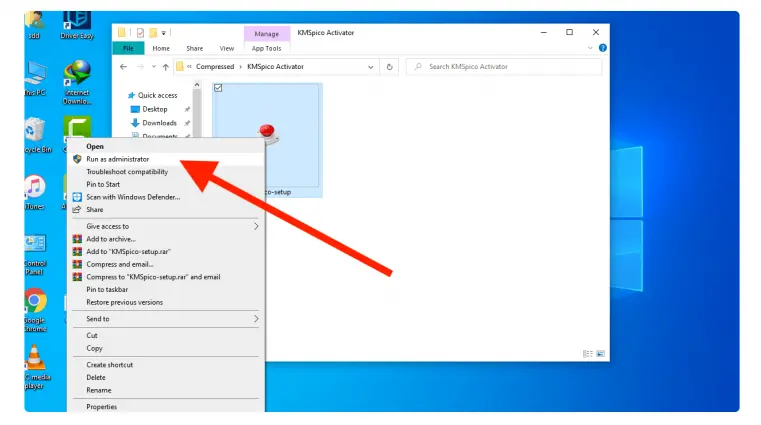The width and height of the screenshot is (761, 425).
Task: Click the Share icon in context menu
Action: pyautogui.click(x=77, y=210)
